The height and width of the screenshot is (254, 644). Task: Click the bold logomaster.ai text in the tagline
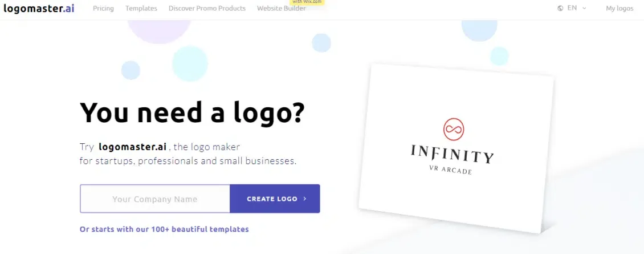click(x=133, y=147)
